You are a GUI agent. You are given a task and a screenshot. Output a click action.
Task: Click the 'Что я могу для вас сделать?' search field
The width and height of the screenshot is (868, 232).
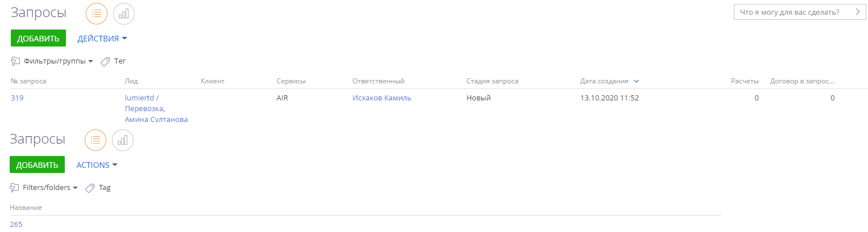(x=800, y=12)
